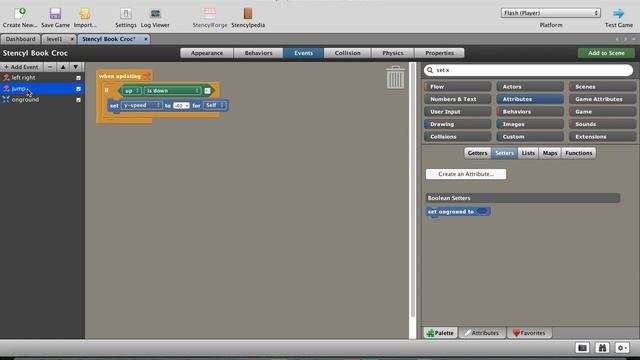This screenshot has height=360, width=640.
Task: Select the Collisions block category
Action: point(457,137)
